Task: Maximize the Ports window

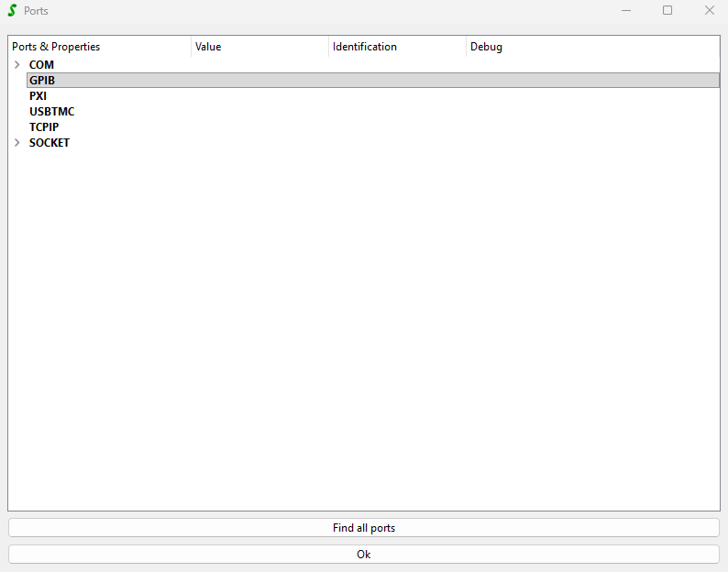Action: pyautogui.click(x=667, y=11)
